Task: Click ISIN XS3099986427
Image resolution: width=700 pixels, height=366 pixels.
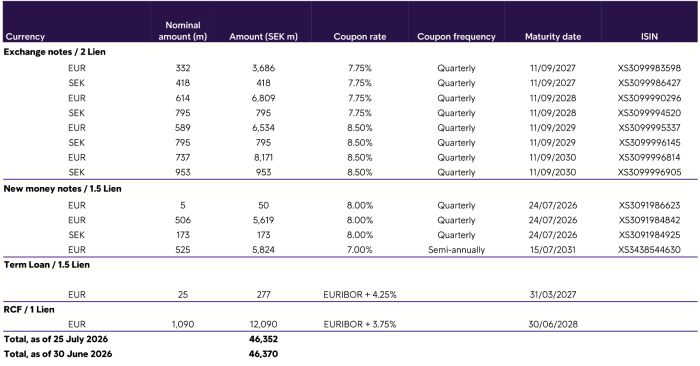Action: (x=649, y=83)
